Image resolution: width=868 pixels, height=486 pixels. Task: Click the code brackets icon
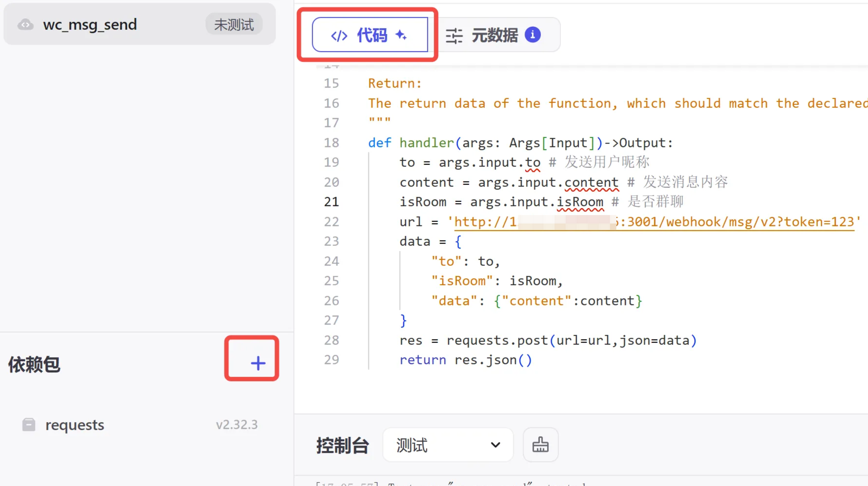tap(339, 36)
